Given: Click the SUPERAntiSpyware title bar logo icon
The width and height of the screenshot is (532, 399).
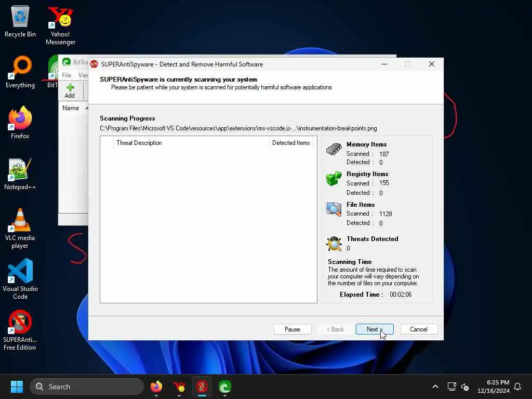Looking at the screenshot, I should click(95, 64).
